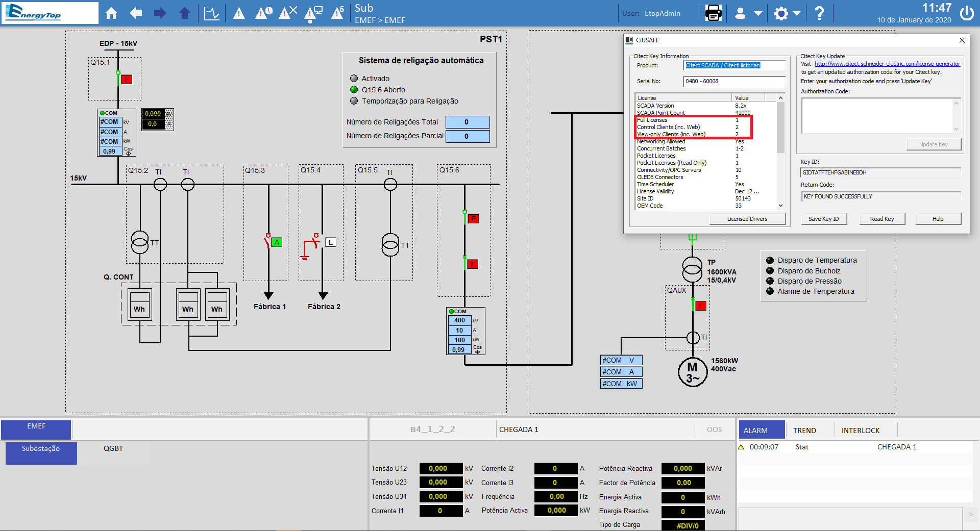Open the user login icon

[x=740, y=13]
